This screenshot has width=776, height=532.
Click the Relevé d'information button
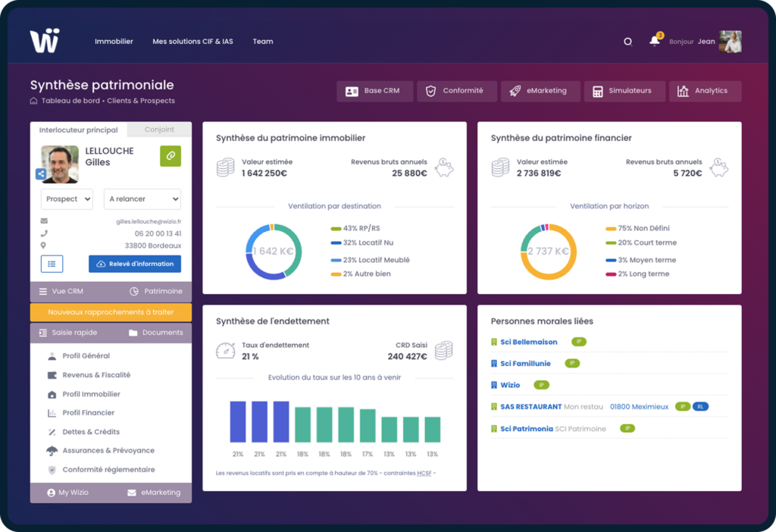click(x=134, y=264)
